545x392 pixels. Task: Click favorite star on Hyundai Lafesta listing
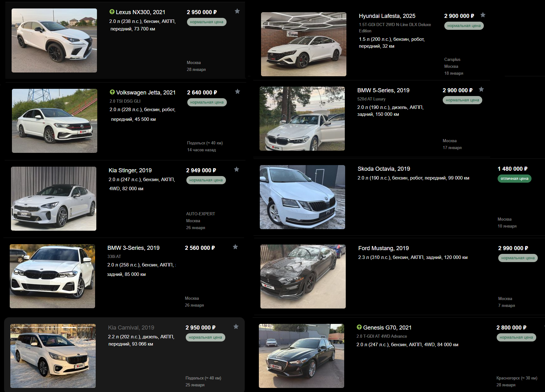(x=483, y=15)
